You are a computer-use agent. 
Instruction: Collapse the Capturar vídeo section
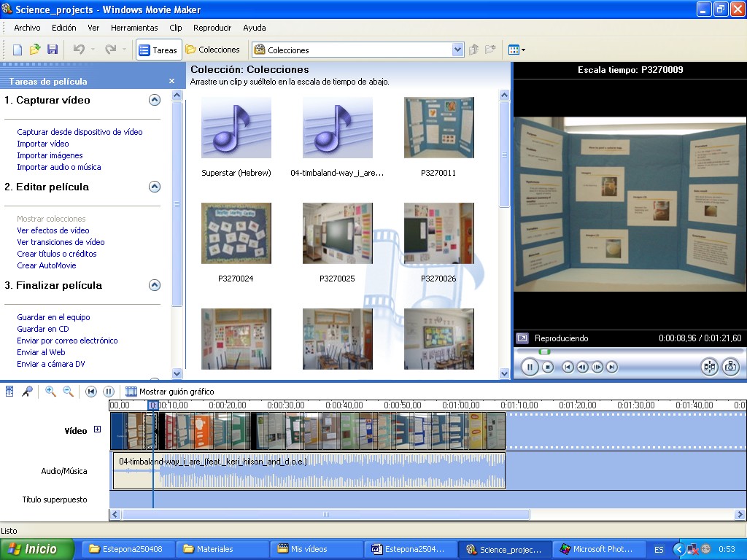click(x=154, y=101)
